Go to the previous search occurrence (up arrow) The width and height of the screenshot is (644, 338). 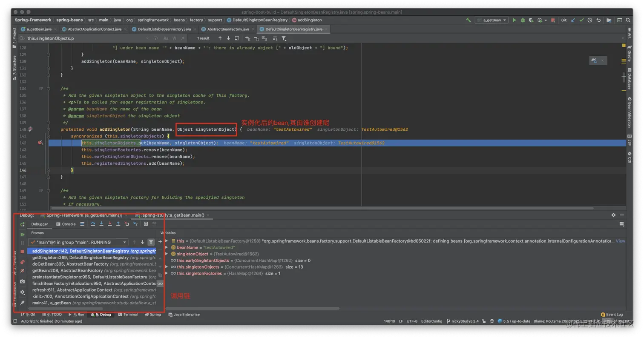coord(220,38)
